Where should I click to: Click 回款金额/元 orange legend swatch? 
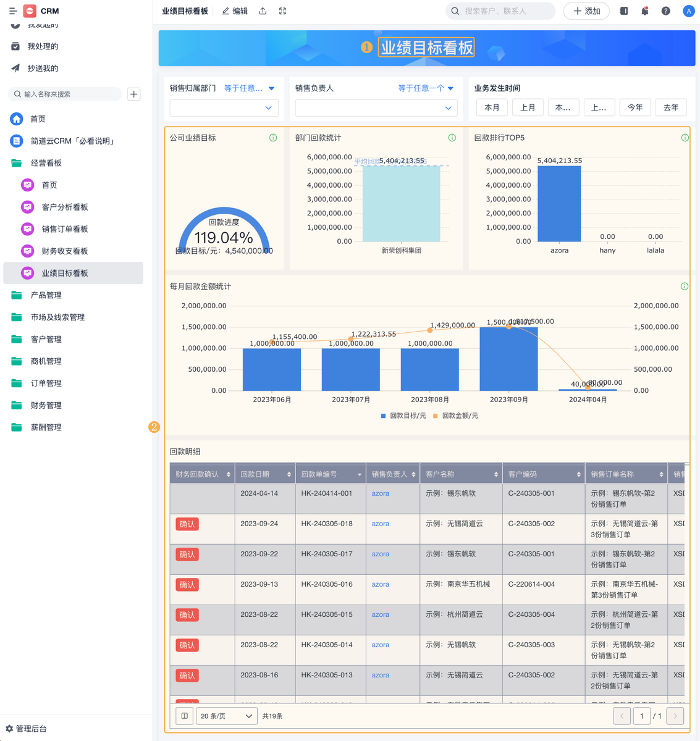[x=436, y=416]
